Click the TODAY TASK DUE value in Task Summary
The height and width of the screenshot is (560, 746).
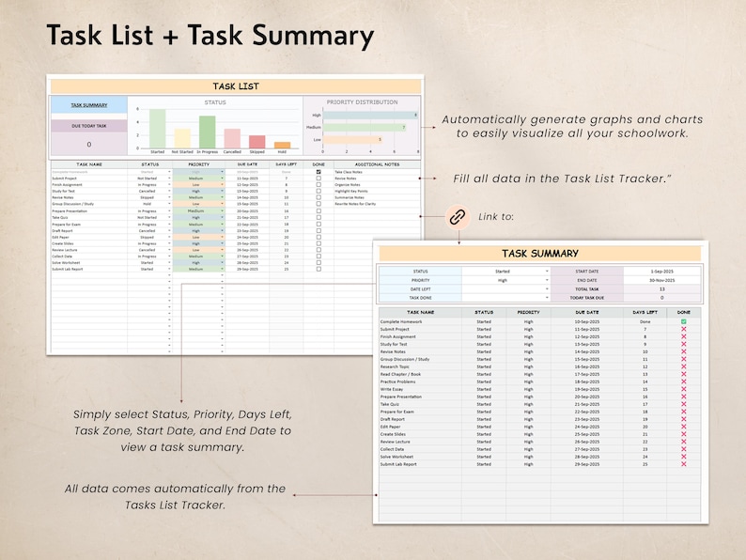tap(661, 298)
